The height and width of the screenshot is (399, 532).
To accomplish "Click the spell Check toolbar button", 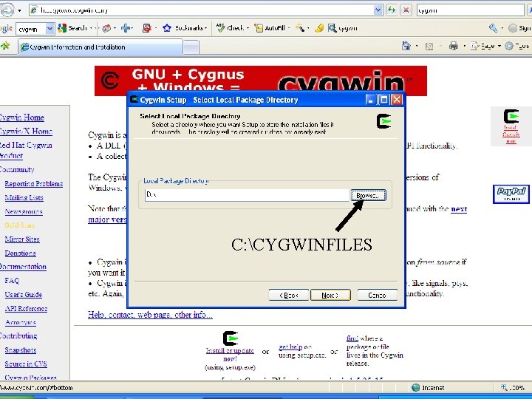I will (230, 28).
